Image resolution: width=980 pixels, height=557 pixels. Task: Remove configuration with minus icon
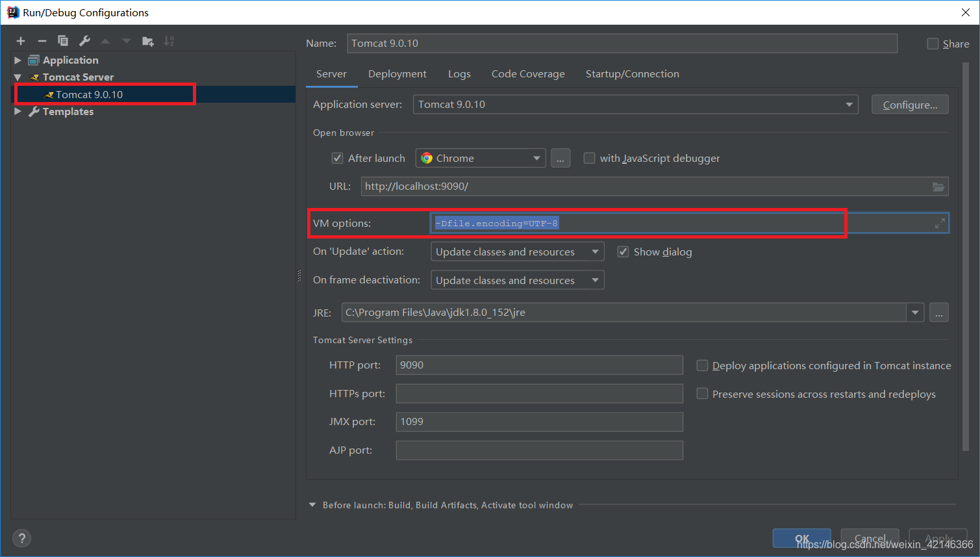click(x=42, y=41)
